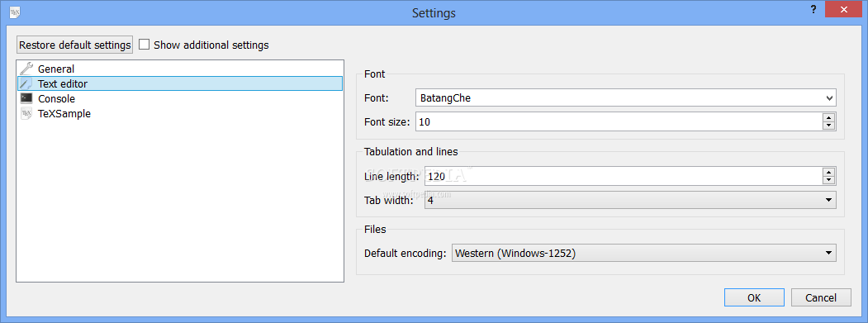This screenshot has height=323, width=868.
Task: Click the General wrench icon
Action: pyautogui.click(x=26, y=69)
